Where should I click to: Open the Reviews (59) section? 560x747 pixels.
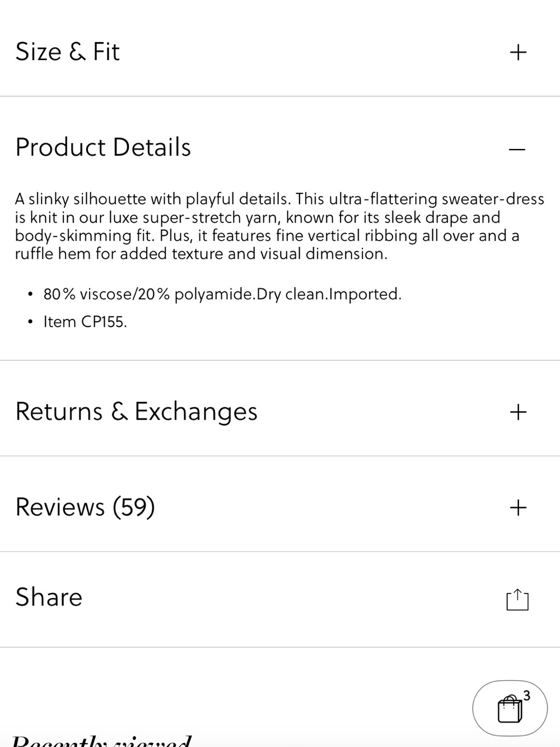coord(85,507)
